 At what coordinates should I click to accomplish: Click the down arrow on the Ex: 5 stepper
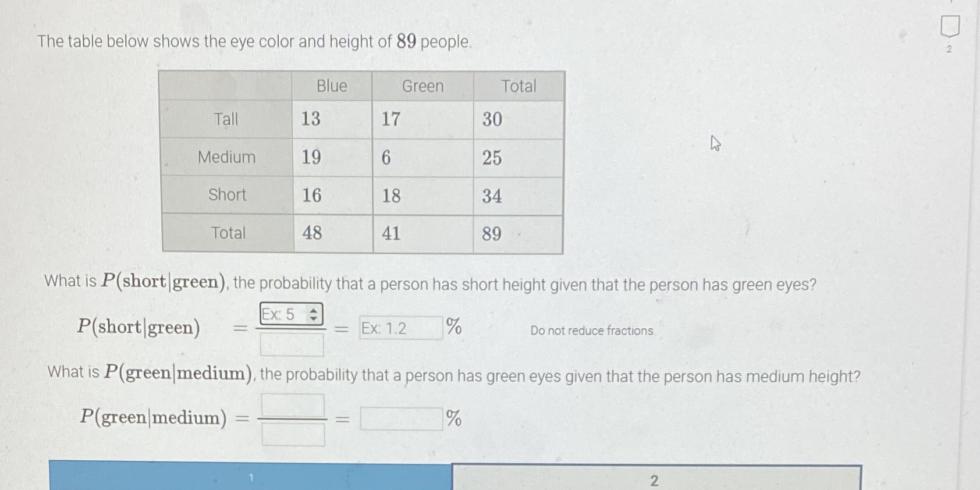(x=315, y=319)
